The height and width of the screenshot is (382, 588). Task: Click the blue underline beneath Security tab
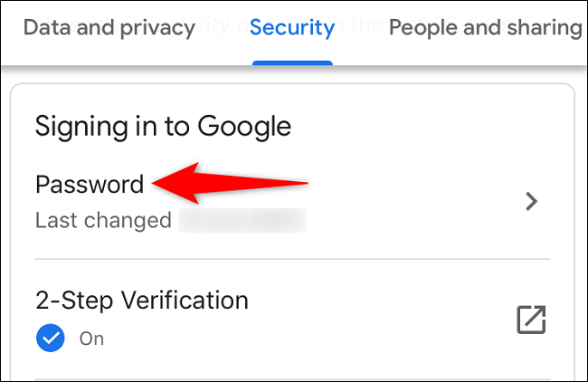[292, 62]
